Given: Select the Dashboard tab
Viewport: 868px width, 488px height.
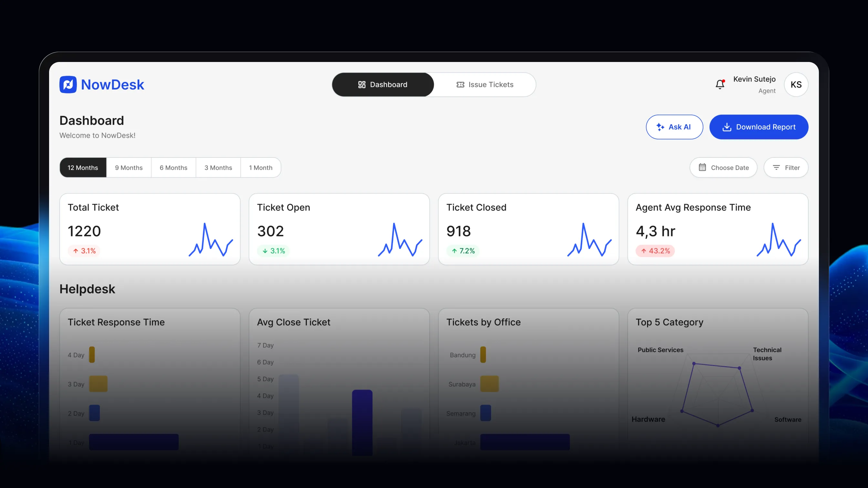Looking at the screenshot, I should point(383,85).
